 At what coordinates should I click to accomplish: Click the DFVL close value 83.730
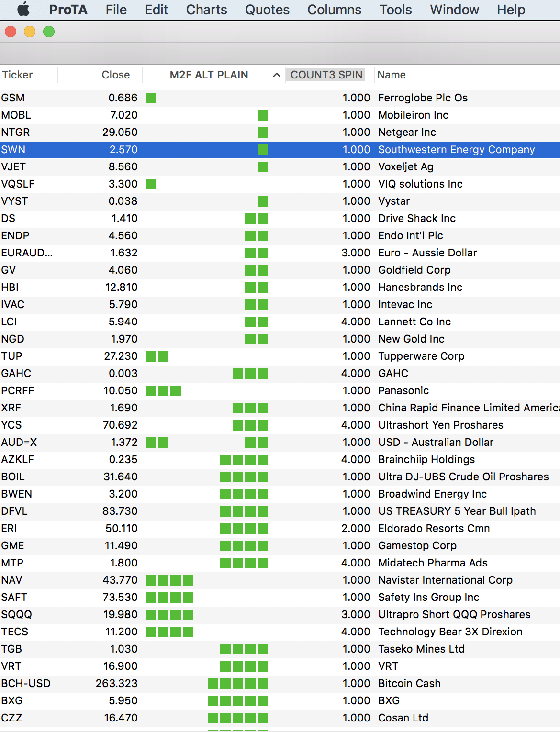tap(120, 511)
